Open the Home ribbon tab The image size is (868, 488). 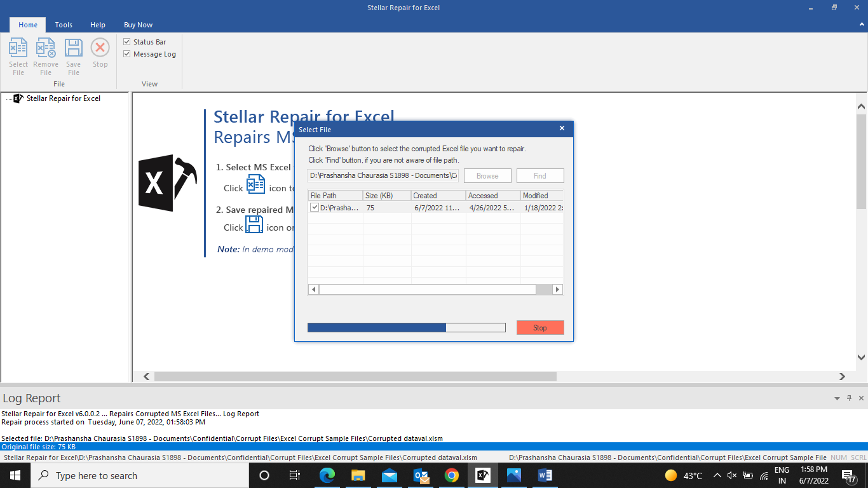28,25
